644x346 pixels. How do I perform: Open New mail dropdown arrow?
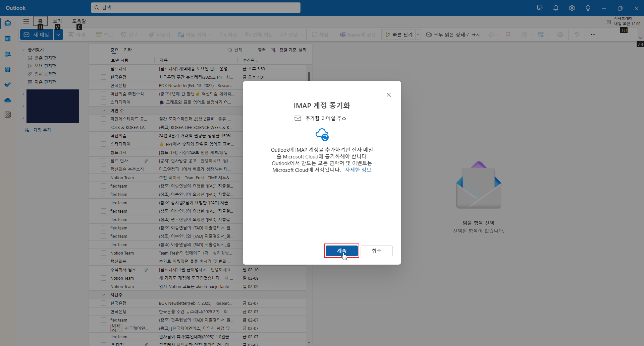click(58, 34)
